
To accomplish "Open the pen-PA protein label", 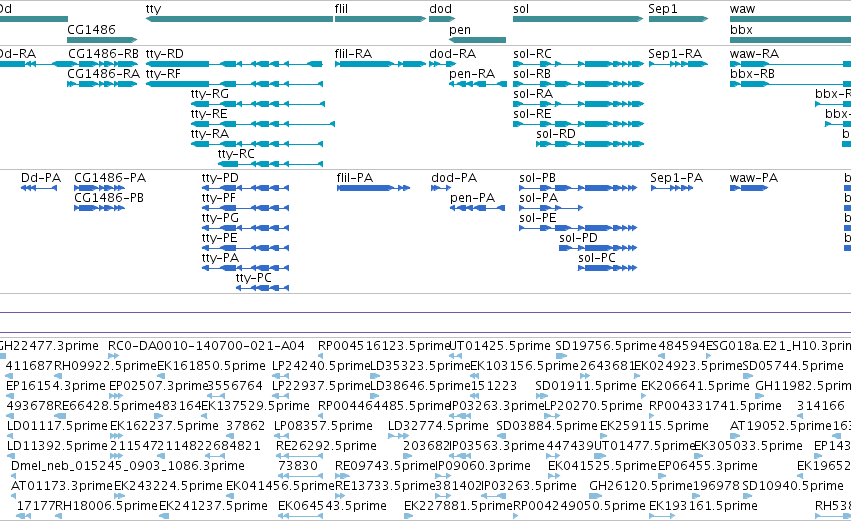I will coord(473,198).
